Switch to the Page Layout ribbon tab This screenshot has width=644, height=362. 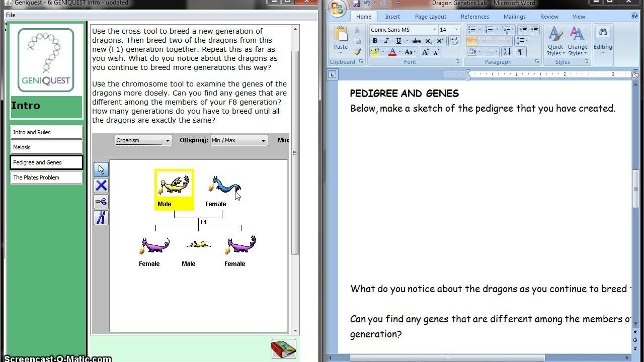coord(430,17)
